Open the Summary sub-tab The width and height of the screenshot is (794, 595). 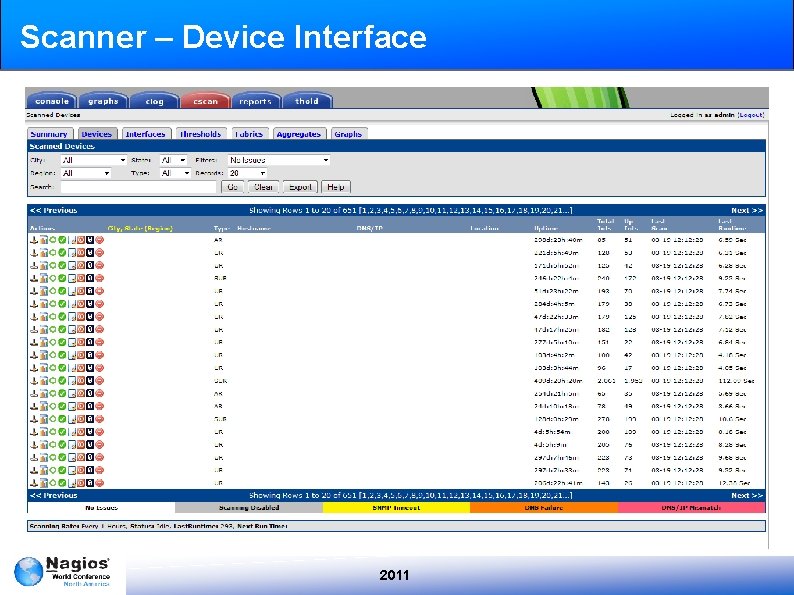[49, 134]
